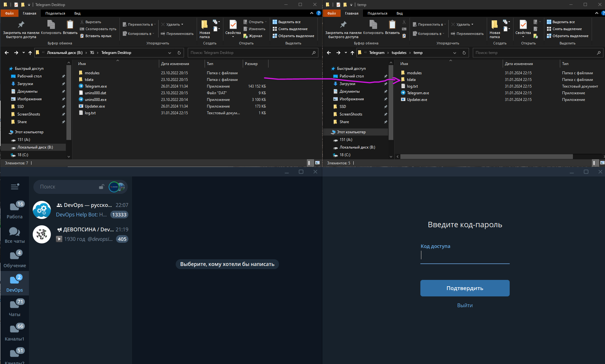
Task: Click Новая папка in Telegram Desktop window
Action: pos(205,29)
